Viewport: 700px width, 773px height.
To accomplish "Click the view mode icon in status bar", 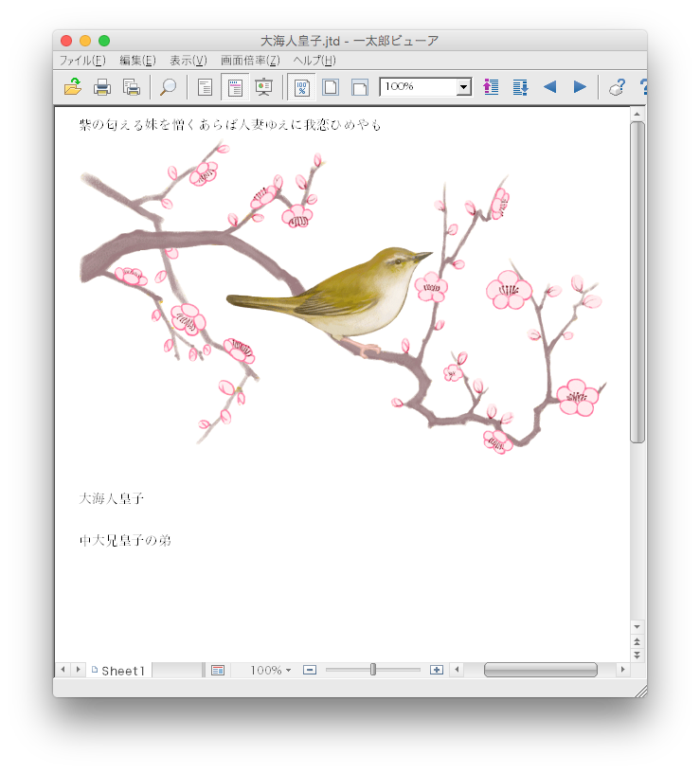I will coord(218,670).
